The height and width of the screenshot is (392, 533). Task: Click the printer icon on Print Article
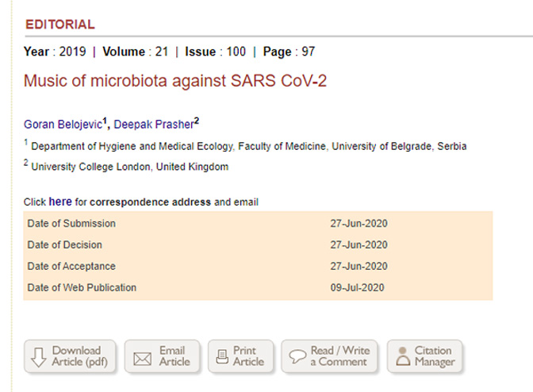pyautogui.click(x=220, y=356)
